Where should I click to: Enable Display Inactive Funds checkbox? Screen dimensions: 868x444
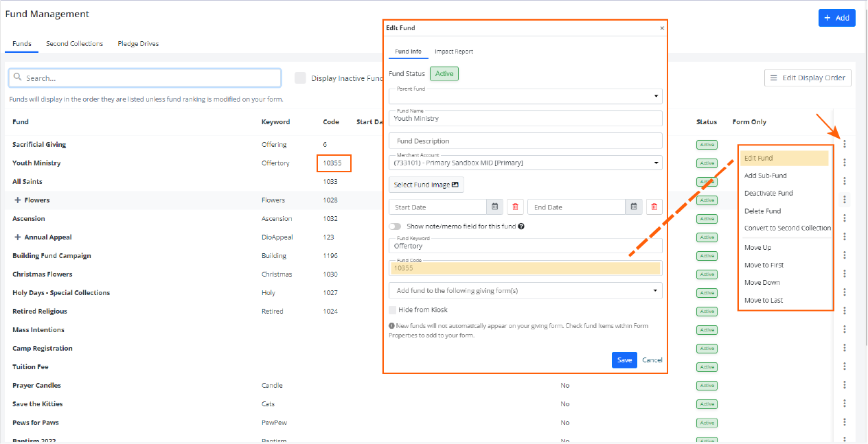pyautogui.click(x=300, y=78)
